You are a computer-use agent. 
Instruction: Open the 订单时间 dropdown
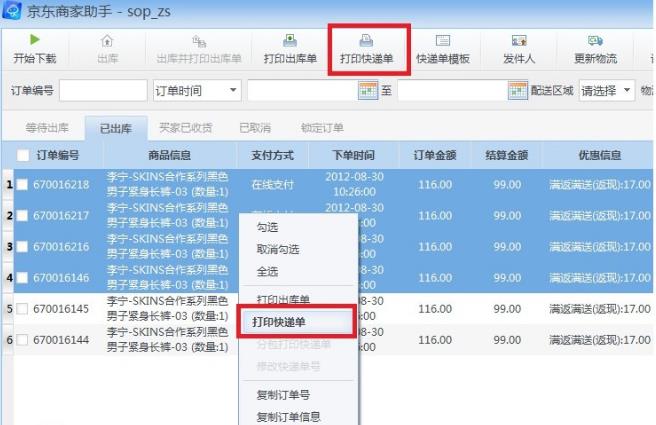[197, 90]
